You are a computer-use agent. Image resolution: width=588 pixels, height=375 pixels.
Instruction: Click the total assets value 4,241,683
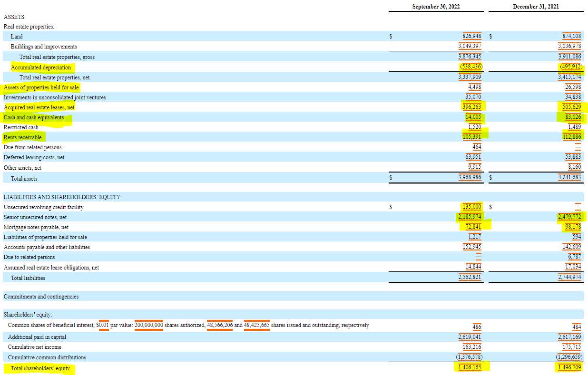[x=569, y=177]
